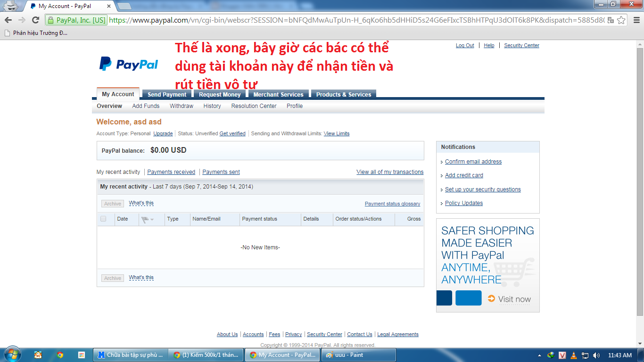The image size is (644, 362).
Task: Click the bottom Archive button
Action: pyautogui.click(x=113, y=278)
